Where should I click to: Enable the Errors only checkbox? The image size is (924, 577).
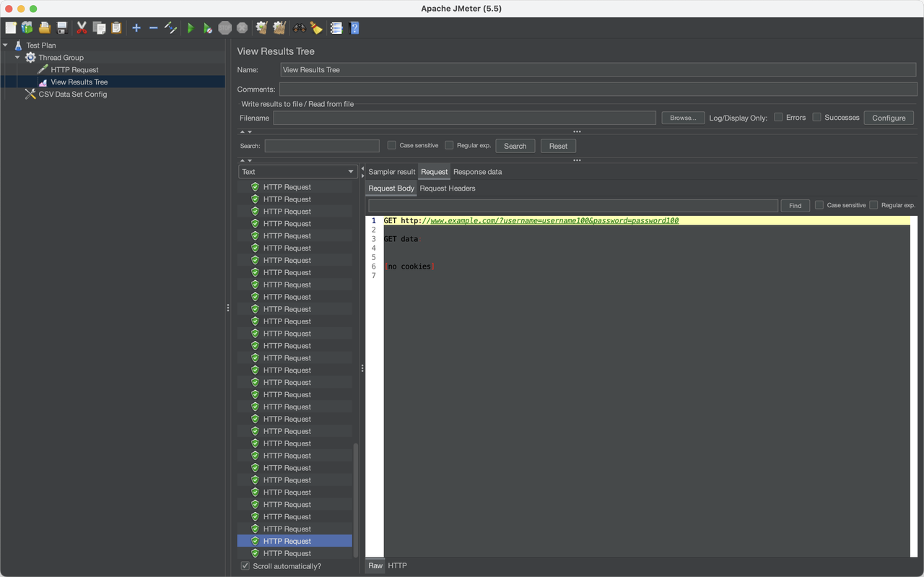[x=778, y=117]
